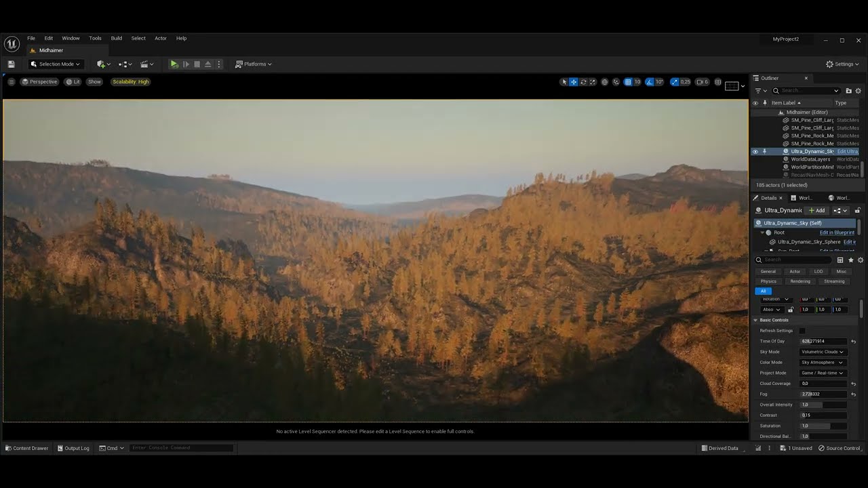
Task: Open Outliner filter options icon
Action: pos(760,90)
